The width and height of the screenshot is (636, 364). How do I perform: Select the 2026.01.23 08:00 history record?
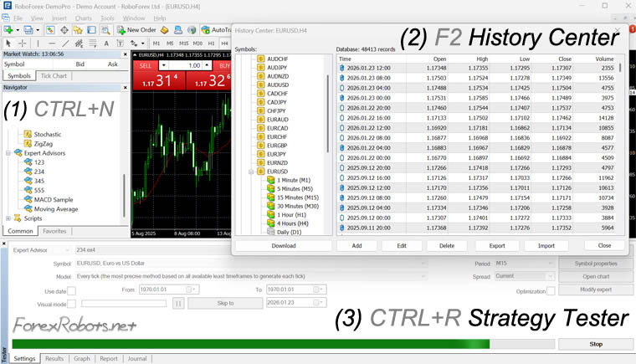click(478, 78)
